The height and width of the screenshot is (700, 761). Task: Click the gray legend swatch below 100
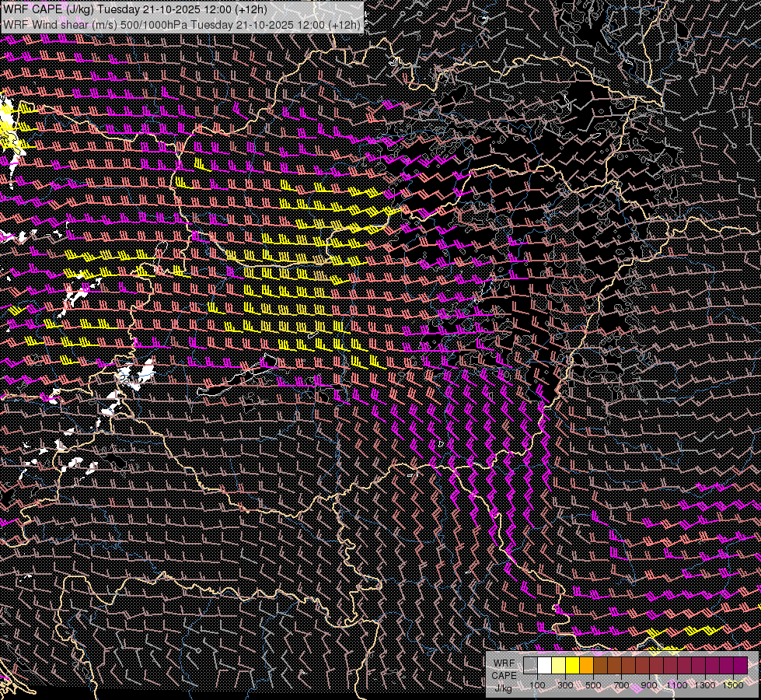pyautogui.click(x=530, y=665)
